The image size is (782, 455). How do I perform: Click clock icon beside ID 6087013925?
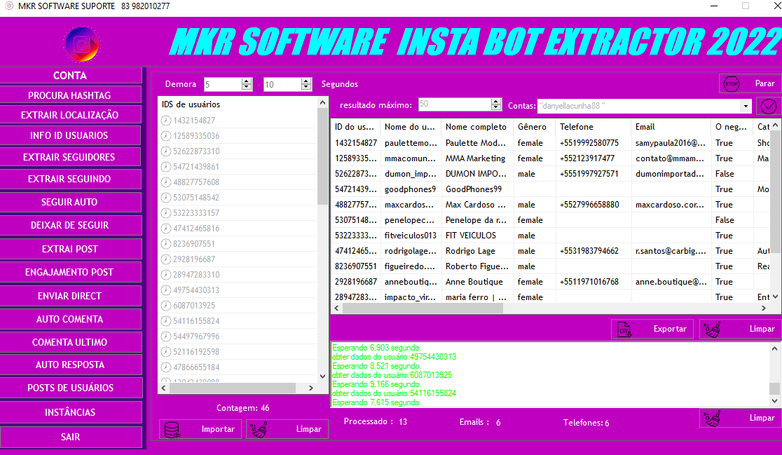pos(166,306)
